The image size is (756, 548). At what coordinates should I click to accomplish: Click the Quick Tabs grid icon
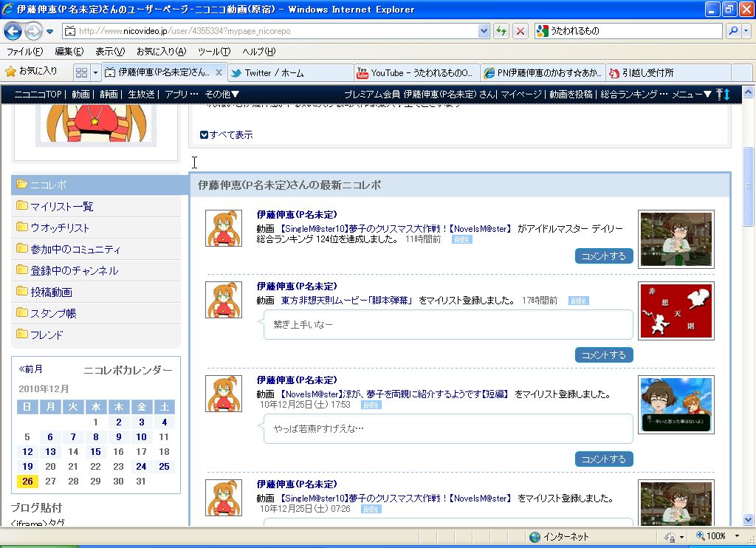coord(81,73)
